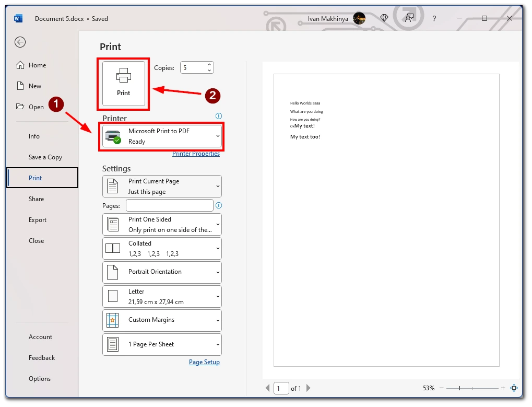
Task: Open the Home section in the sidebar
Action: 32,65
